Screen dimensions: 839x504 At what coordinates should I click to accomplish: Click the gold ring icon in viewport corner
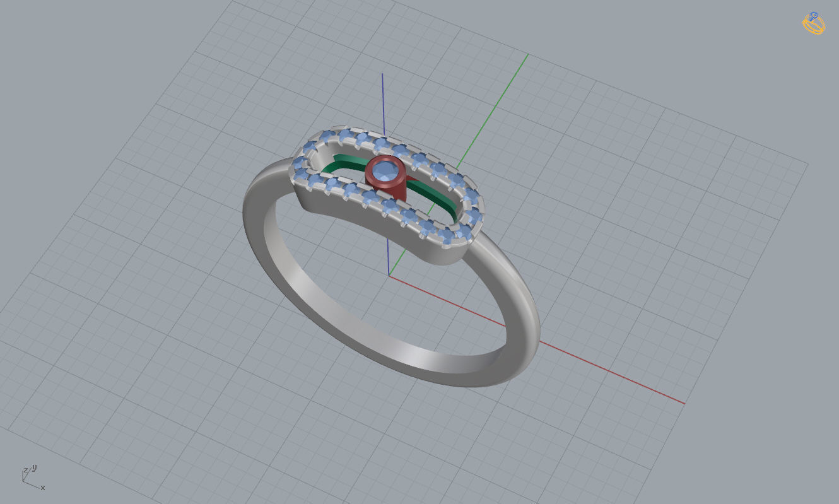[813, 23]
